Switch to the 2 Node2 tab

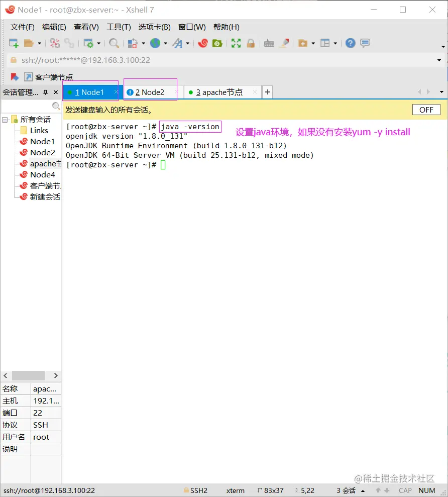pyautogui.click(x=150, y=92)
